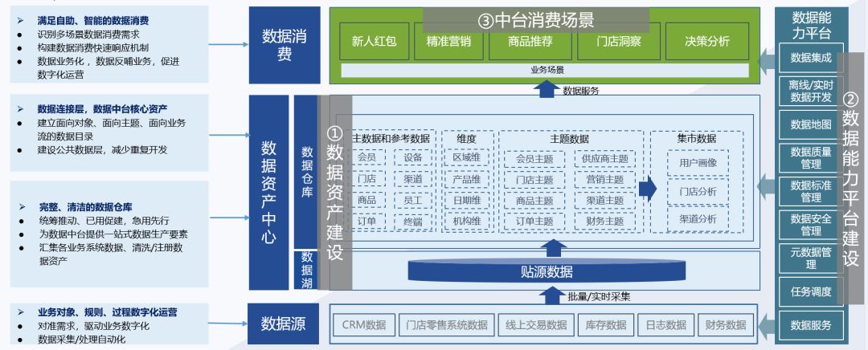Click the 新人红包 scenario box
The width and height of the screenshot is (868, 350).
[375, 42]
